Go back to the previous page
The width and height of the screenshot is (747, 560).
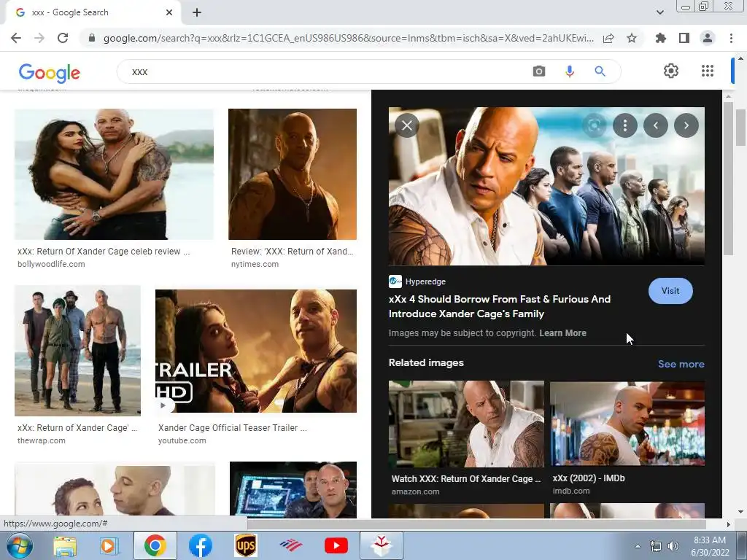click(16, 38)
